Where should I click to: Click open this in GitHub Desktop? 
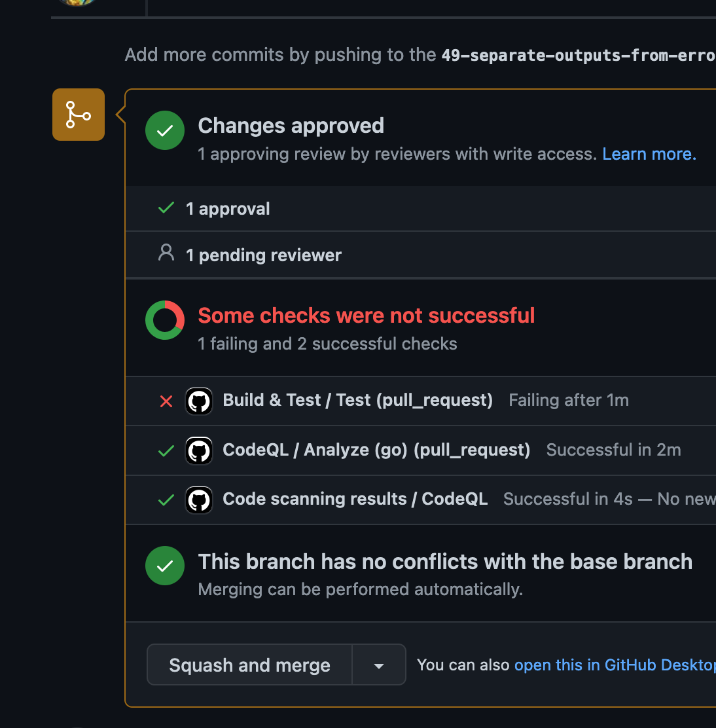pyautogui.click(x=614, y=664)
